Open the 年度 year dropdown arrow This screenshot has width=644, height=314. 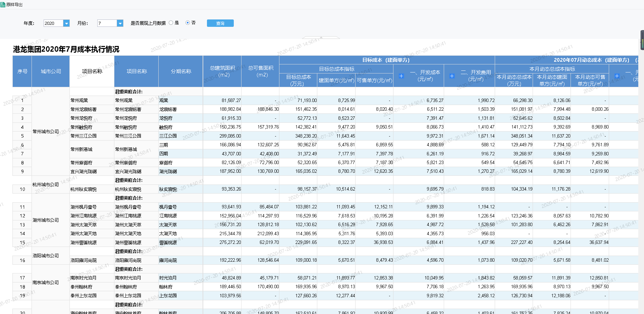(x=66, y=23)
